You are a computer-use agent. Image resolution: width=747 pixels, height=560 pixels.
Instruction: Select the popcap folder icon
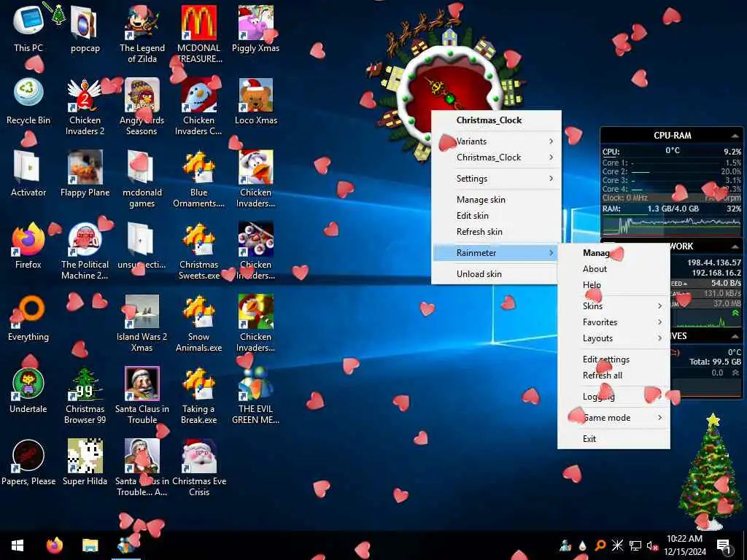click(x=85, y=28)
